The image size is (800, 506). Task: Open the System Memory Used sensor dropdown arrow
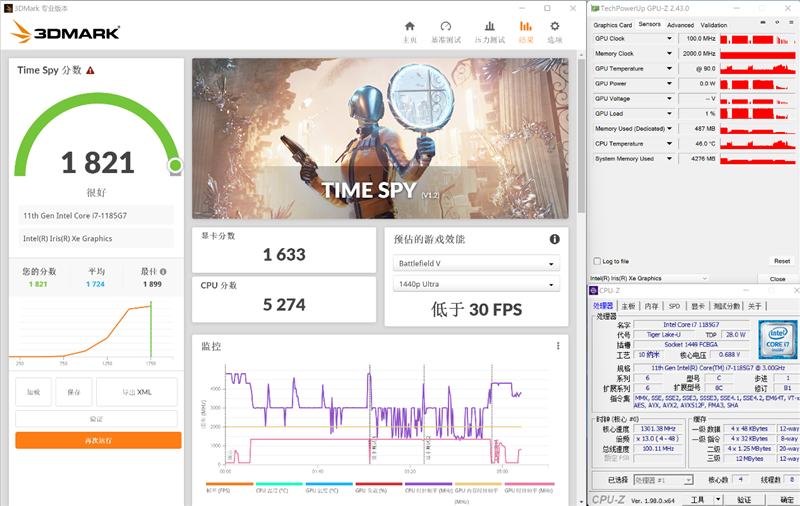669,159
